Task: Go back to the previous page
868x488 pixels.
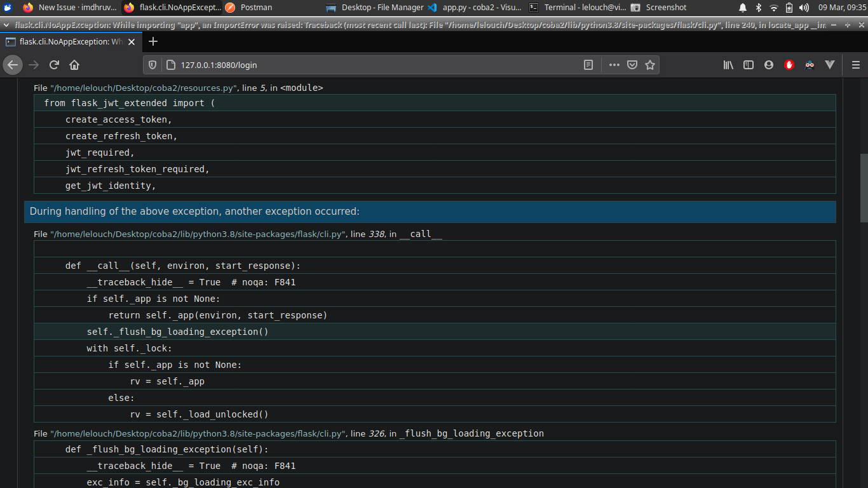Action: point(13,65)
